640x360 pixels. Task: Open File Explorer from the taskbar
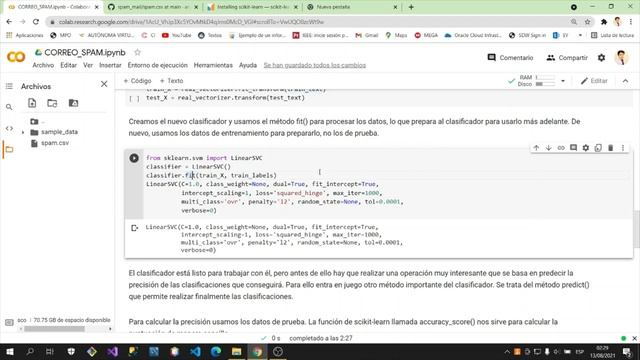(236, 351)
